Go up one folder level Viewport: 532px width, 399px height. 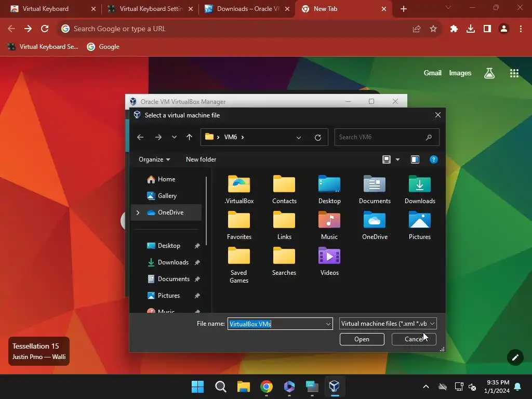point(189,137)
